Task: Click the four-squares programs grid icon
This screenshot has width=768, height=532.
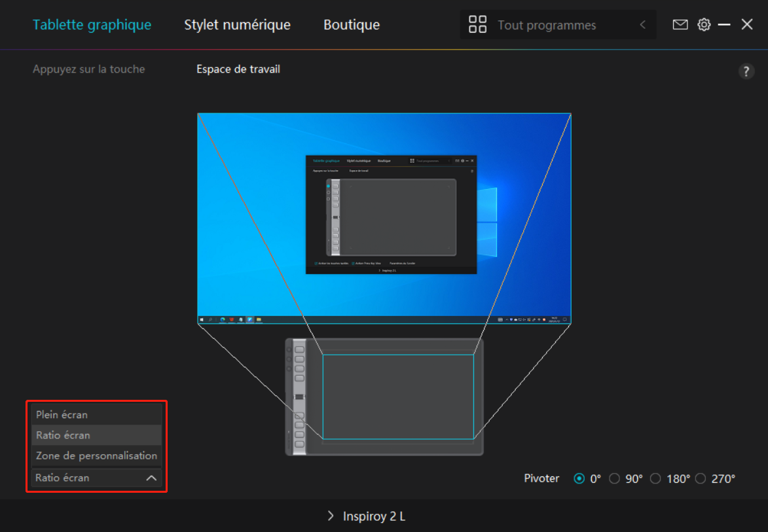Action: click(x=478, y=25)
